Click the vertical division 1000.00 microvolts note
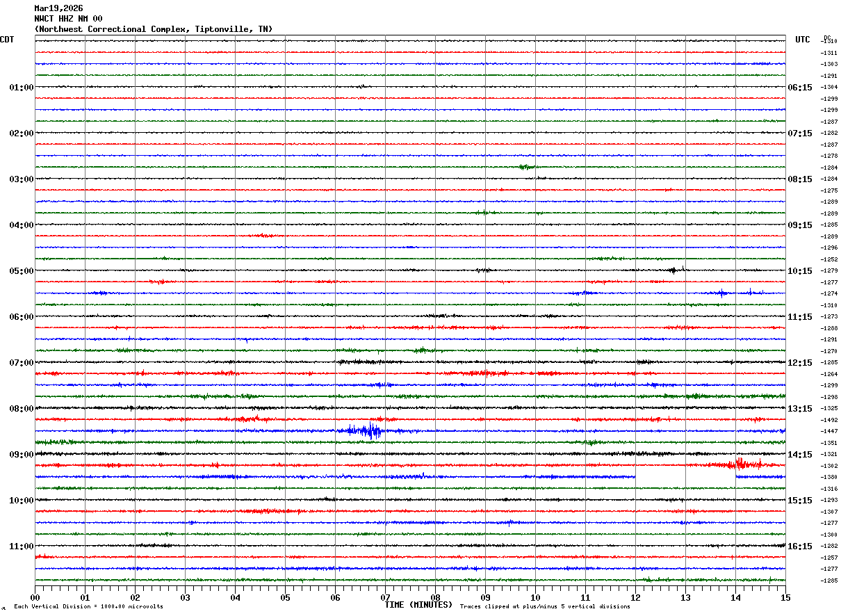 (x=88, y=607)
